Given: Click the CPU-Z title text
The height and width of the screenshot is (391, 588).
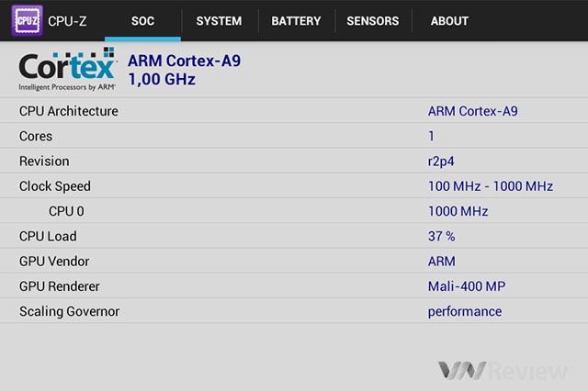Looking at the screenshot, I should 67,21.
